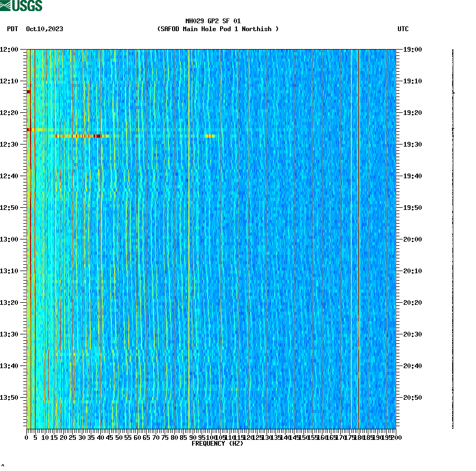Click the red marker near 12:13

(x=28, y=92)
